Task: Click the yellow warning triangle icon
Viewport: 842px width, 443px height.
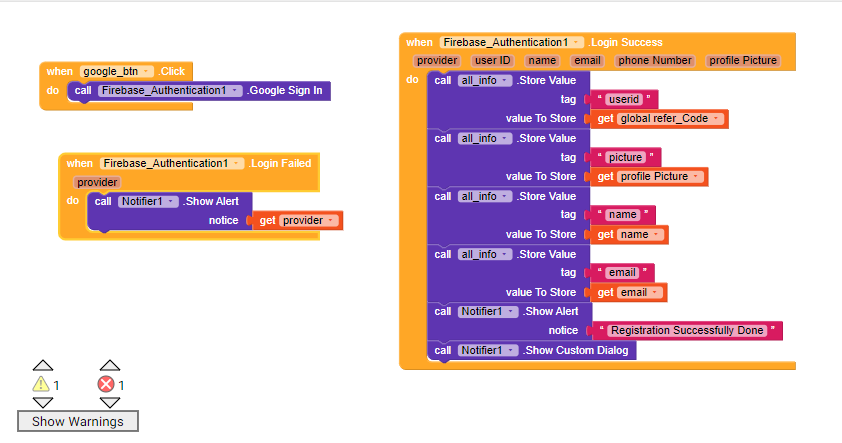Action: 41,384
